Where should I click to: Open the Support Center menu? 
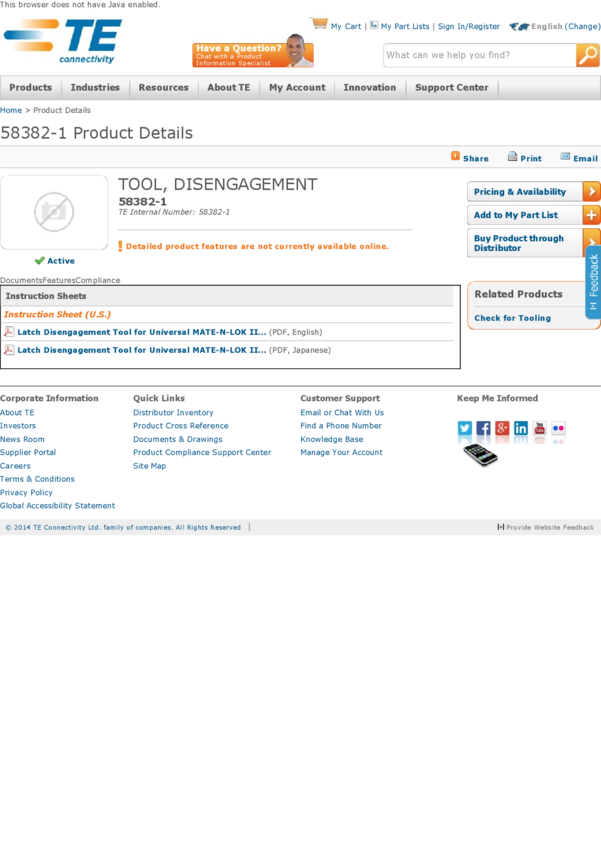(451, 87)
